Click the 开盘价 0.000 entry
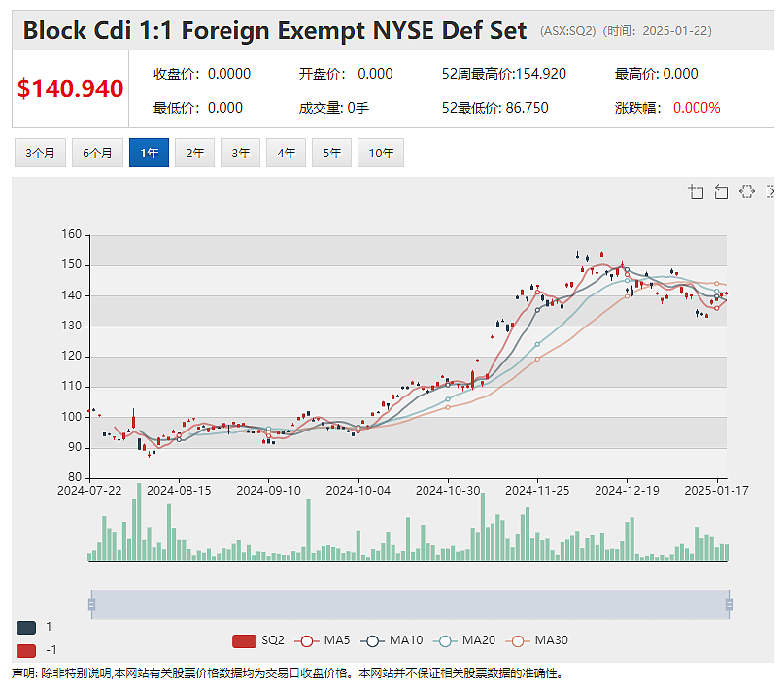The image size is (784, 689). 346,74
